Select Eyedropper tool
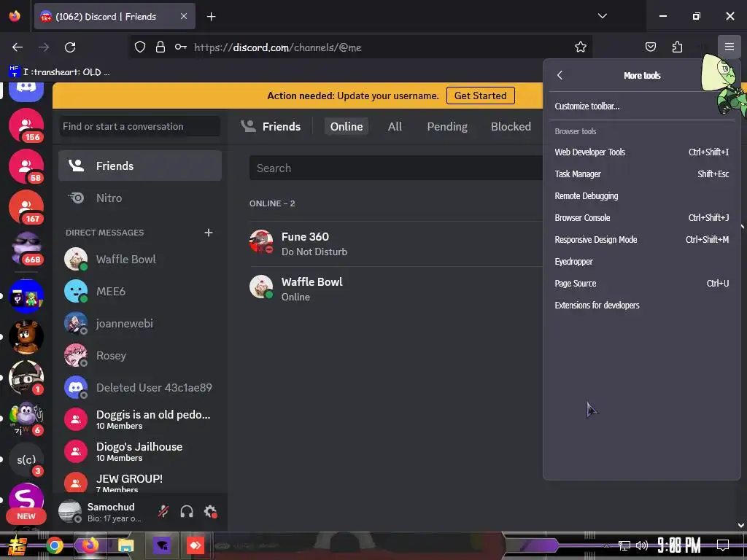Viewport: 747px width, 560px height. click(641, 262)
